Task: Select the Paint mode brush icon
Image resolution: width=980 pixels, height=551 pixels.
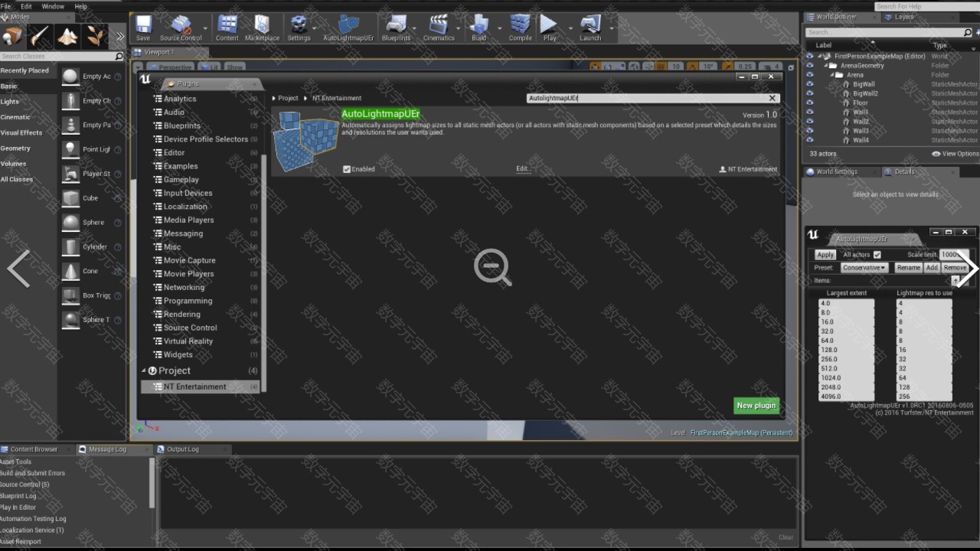Action: (40, 35)
